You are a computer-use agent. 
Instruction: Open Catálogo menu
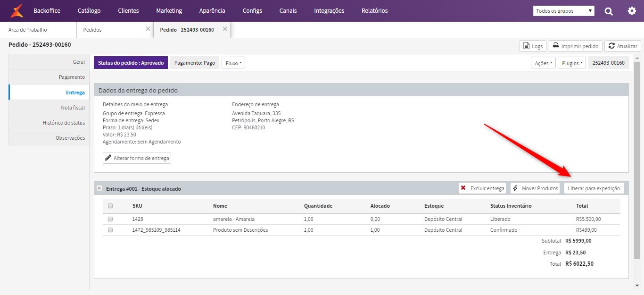[89, 10]
